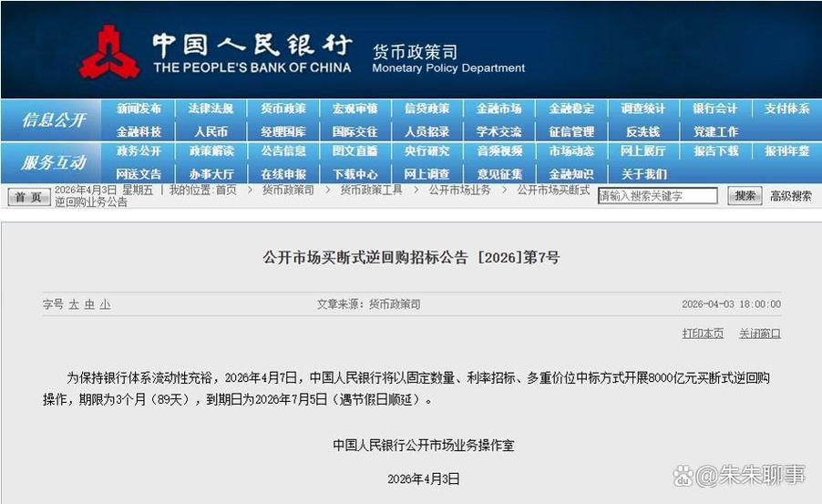Viewport: 822px width, 504px height.
Task: Set font size to 小 (small)
Action: click(x=105, y=304)
